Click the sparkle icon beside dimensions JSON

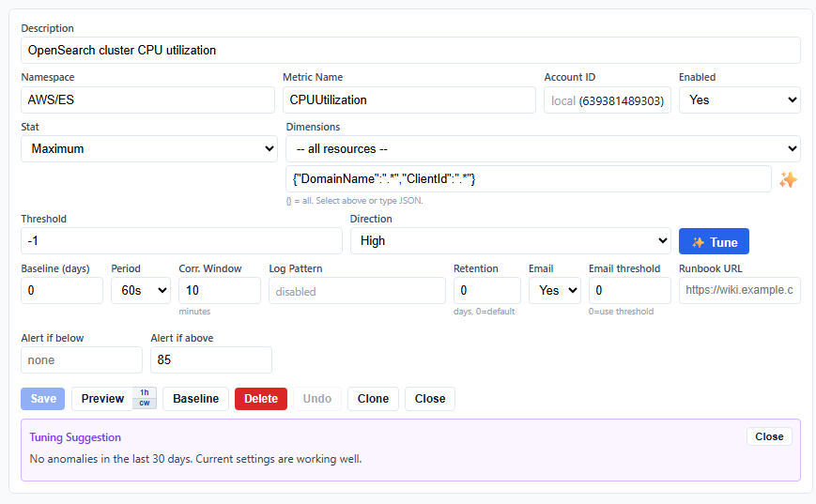788,179
